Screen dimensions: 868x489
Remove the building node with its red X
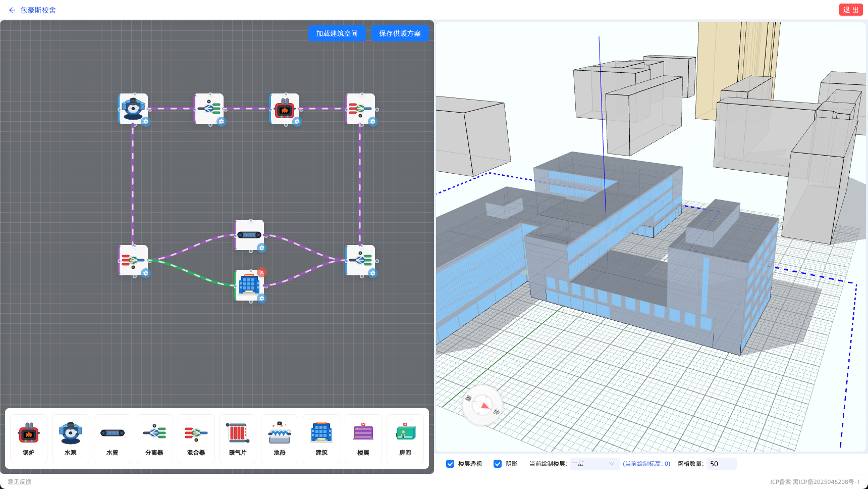pyautogui.click(x=261, y=272)
